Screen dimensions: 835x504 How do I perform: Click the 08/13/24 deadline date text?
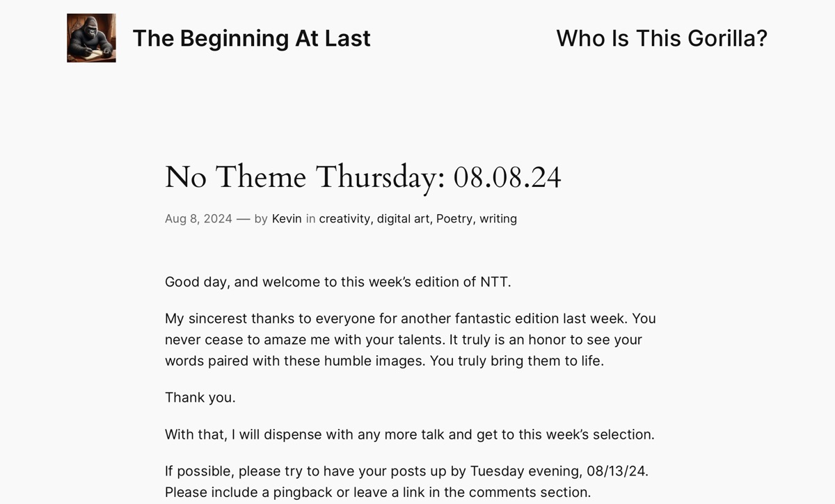click(616, 471)
